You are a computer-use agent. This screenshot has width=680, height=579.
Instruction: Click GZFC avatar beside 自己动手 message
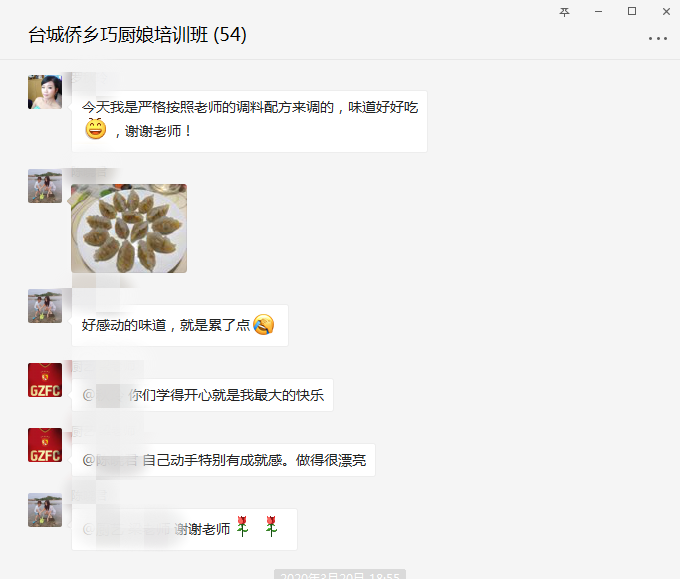45,445
